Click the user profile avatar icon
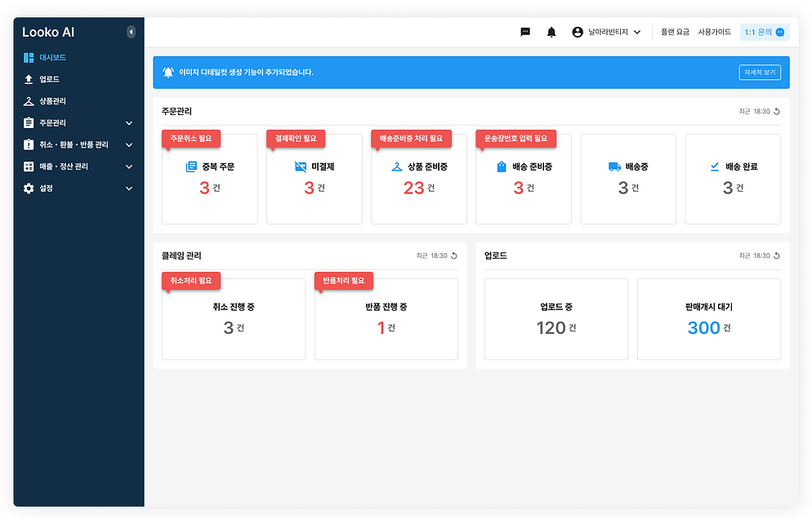The image size is (812, 524). click(x=578, y=32)
